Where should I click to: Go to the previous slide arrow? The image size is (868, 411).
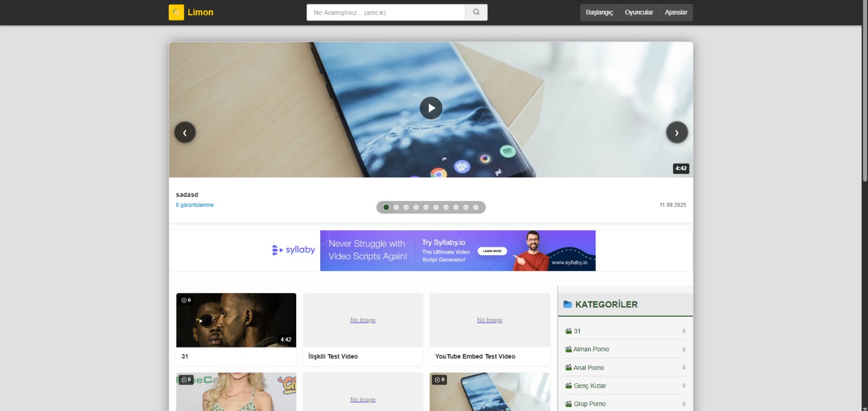tap(185, 132)
